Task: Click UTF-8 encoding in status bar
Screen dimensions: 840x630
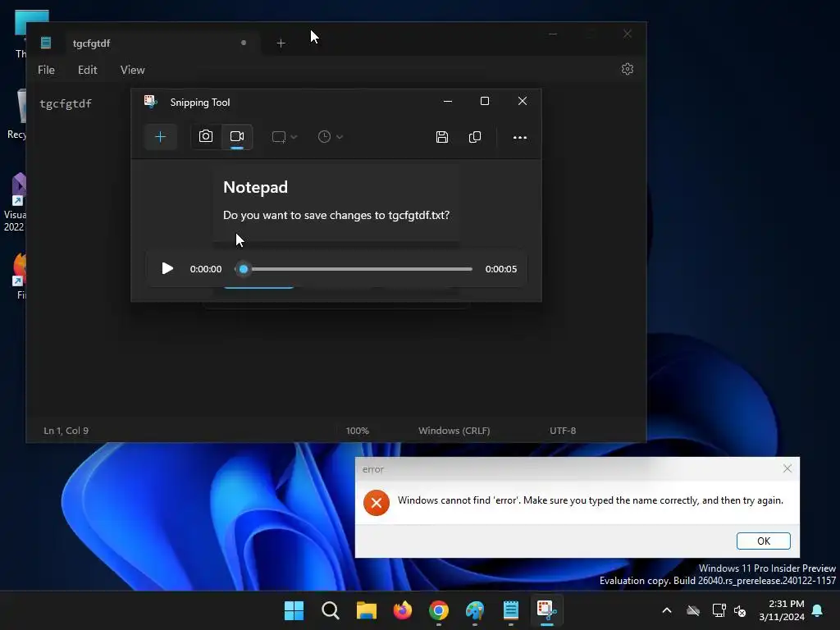Action: tap(563, 431)
